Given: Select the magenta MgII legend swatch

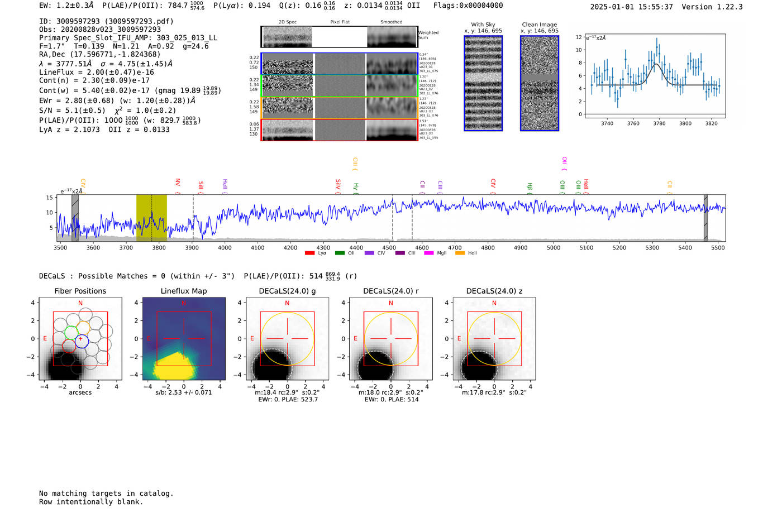Looking at the screenshot, I should (429, 253).
